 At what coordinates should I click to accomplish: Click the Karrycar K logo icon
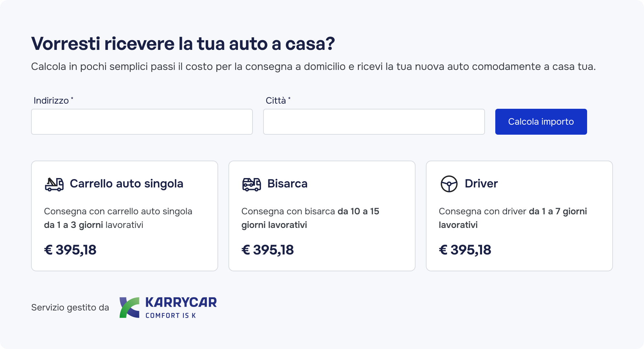(x=129, y=308)
